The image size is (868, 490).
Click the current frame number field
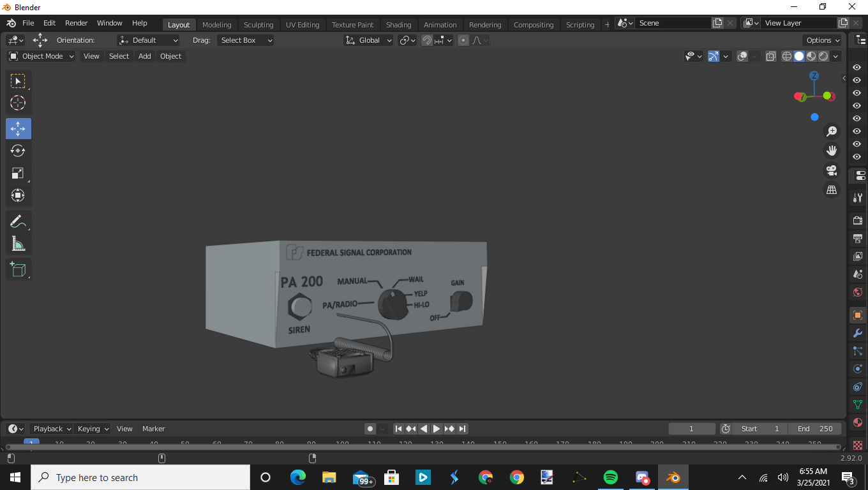691,429
